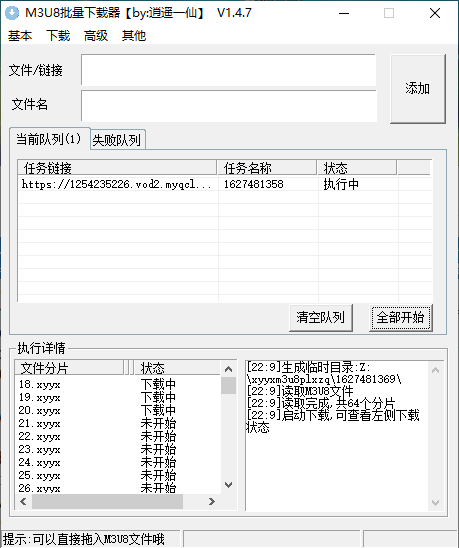Click the 清空队列 button
This screenshot has height=548, width=459.
(x=321, y=317)
